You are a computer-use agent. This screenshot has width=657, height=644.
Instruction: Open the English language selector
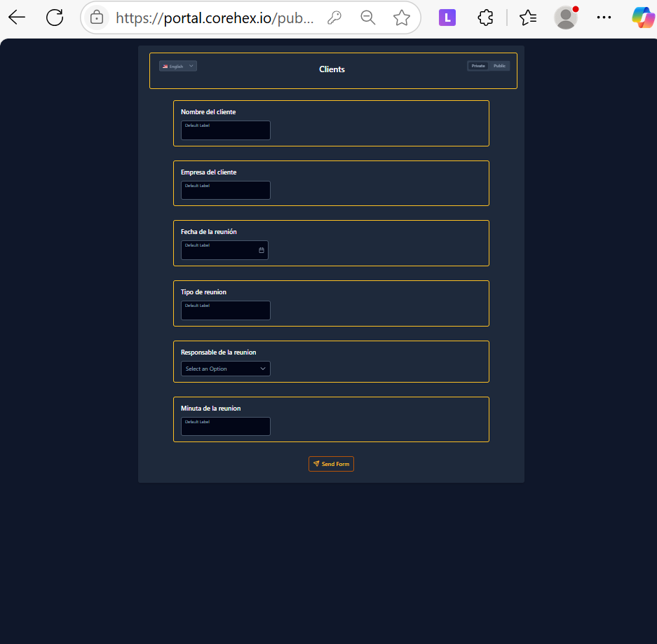click(x=177, y=65)
